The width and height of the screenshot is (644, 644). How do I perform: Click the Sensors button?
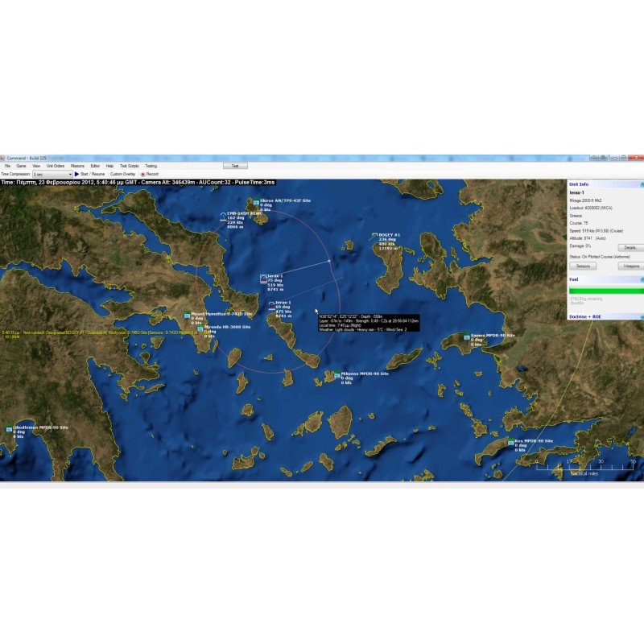pyautogui.click(x=582, y=266)
